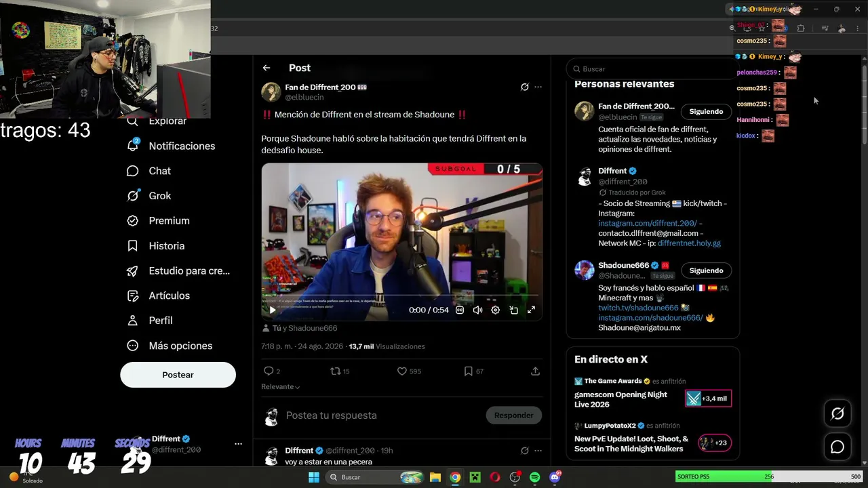The image size is (868, 488).
Task: Open Spotify from taskbar
Action: click(534, 477)
